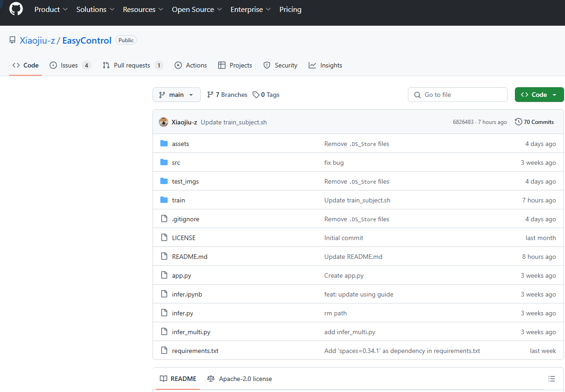Open the main branch selector

click(176, 95)
